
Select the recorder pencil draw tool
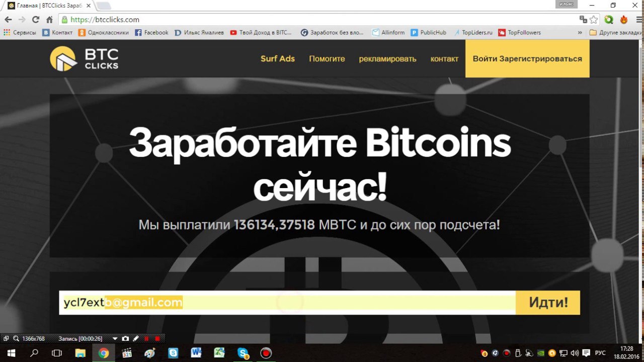[x=135, y=339]
